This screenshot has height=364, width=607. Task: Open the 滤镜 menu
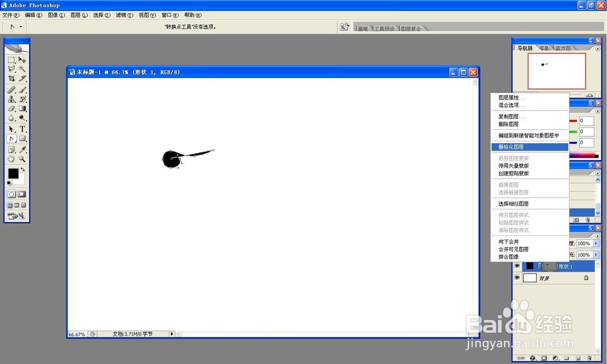tap(124, 15)
